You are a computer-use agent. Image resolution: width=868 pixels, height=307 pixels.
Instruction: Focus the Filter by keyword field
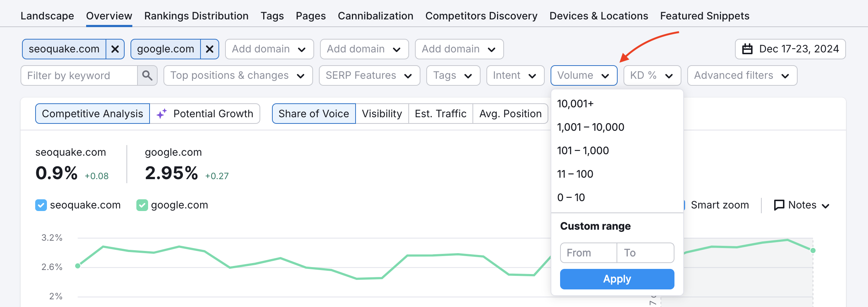[x=79, y=75]
